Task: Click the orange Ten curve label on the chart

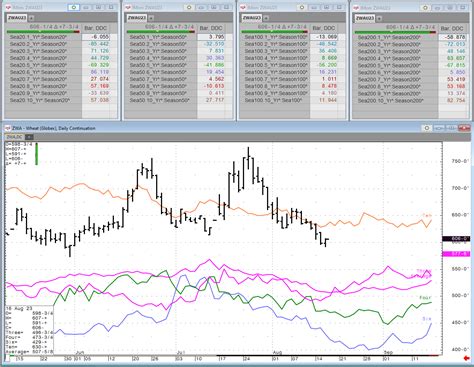Action: tap(427, 215)
